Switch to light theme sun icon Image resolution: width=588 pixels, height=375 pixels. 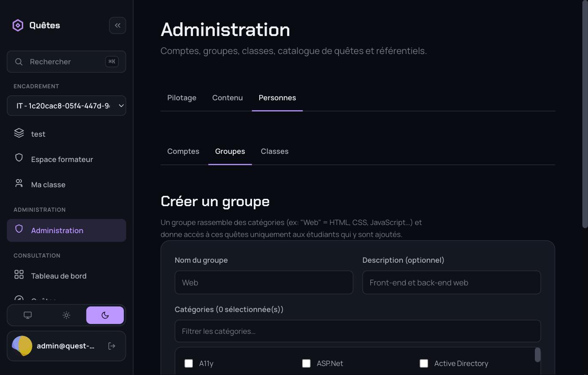click(66, 315)
